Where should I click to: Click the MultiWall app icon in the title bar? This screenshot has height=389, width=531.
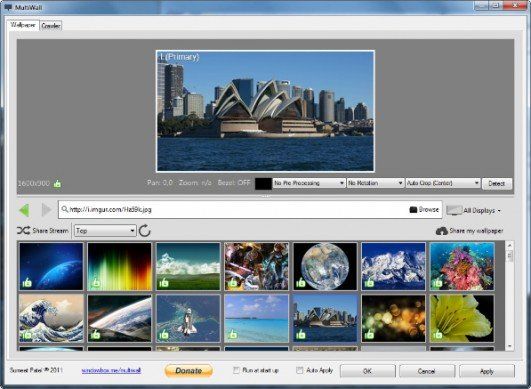[7, 7]
